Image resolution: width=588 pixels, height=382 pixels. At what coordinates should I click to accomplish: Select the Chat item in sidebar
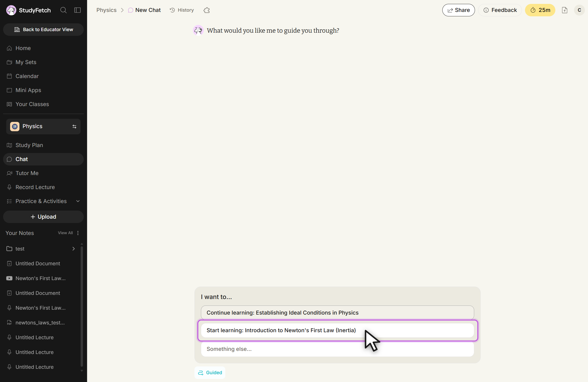click(43, 159)
